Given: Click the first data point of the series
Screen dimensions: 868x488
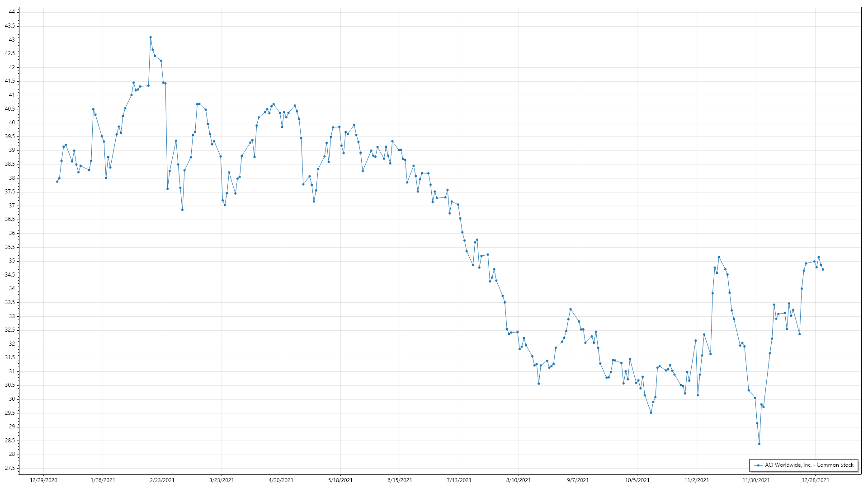Looking at the screenshot, I should tap(57, 181).
